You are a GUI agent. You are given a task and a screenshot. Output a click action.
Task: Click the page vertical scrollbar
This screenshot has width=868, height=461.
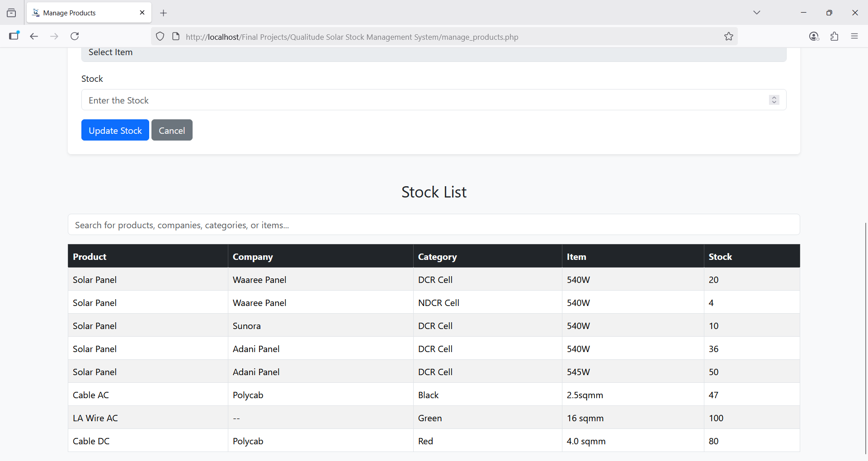click(865, 339)
